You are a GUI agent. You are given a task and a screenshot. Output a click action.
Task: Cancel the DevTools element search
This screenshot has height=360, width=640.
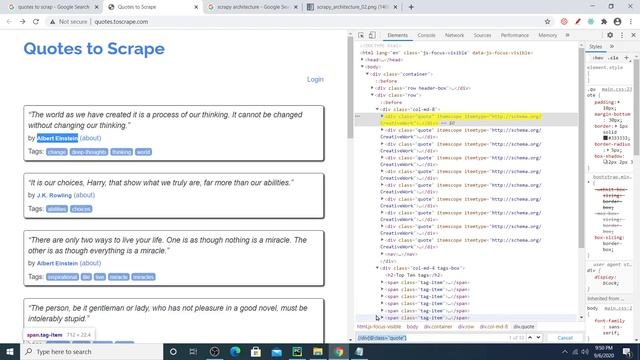(565, 338)
